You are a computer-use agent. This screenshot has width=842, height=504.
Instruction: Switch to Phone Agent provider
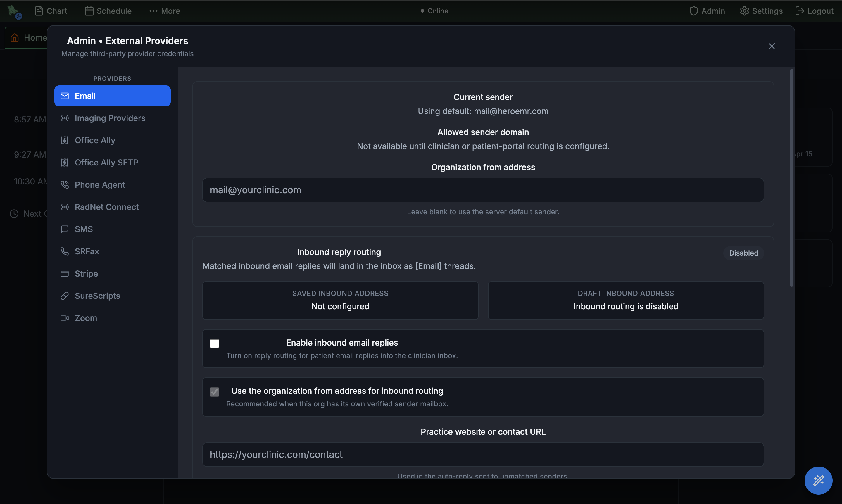tap(113, 185)
